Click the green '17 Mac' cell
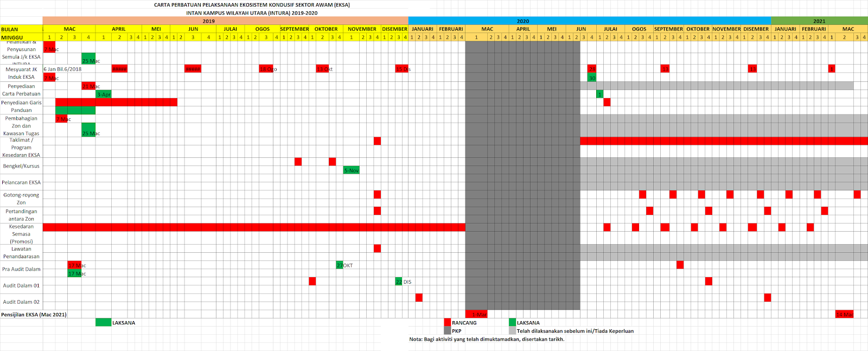This screenshot has height=351, width=868. (x=74, y=273)
